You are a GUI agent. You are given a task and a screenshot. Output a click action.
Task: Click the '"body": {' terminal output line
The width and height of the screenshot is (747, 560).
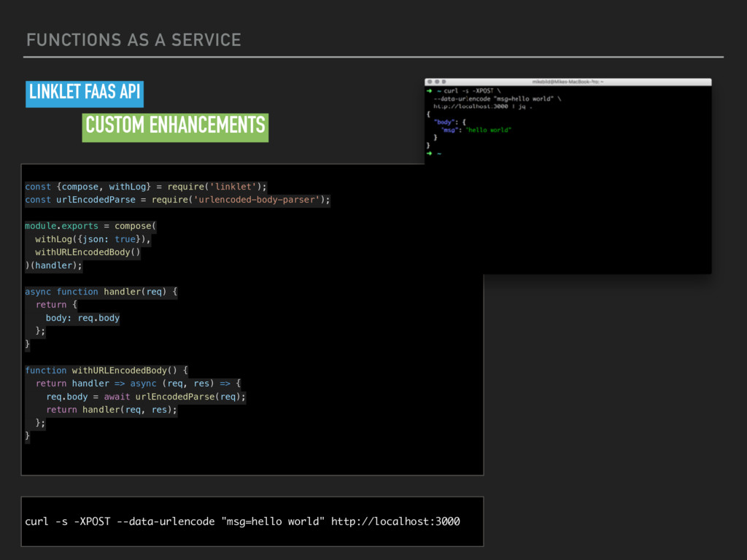click(x=449, y=122)
